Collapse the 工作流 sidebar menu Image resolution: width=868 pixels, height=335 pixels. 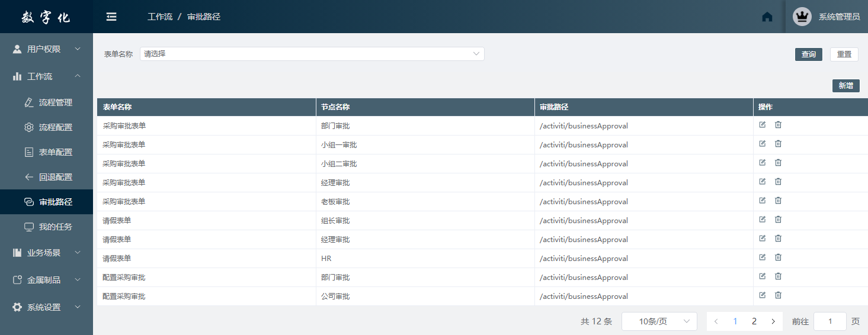[46, 76]
